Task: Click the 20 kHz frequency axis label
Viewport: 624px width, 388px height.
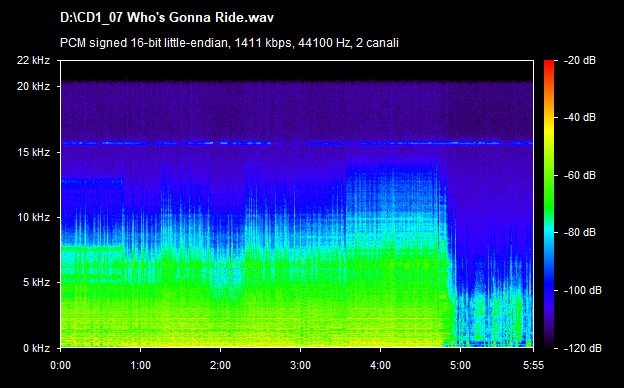Action: (x=33, y=86)
